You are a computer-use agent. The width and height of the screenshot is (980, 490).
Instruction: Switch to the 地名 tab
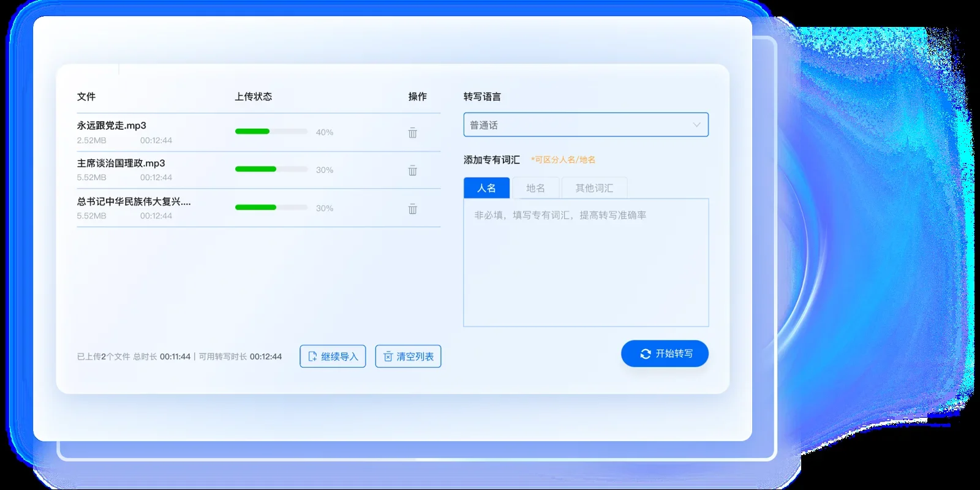click(535, 188)
